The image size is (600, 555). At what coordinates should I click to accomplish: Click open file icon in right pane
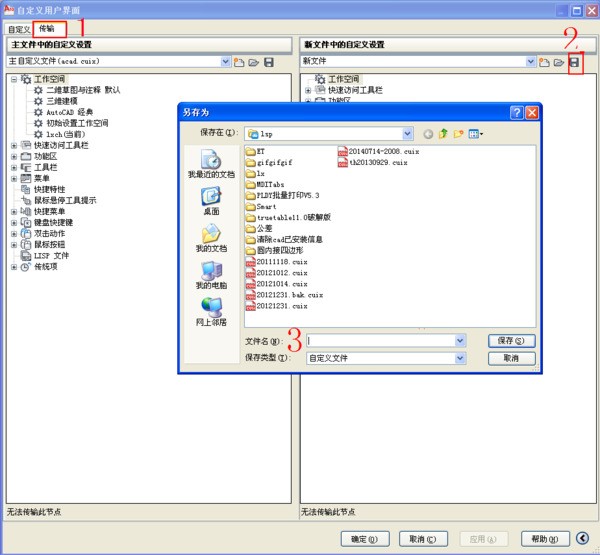tap(559, 62)
